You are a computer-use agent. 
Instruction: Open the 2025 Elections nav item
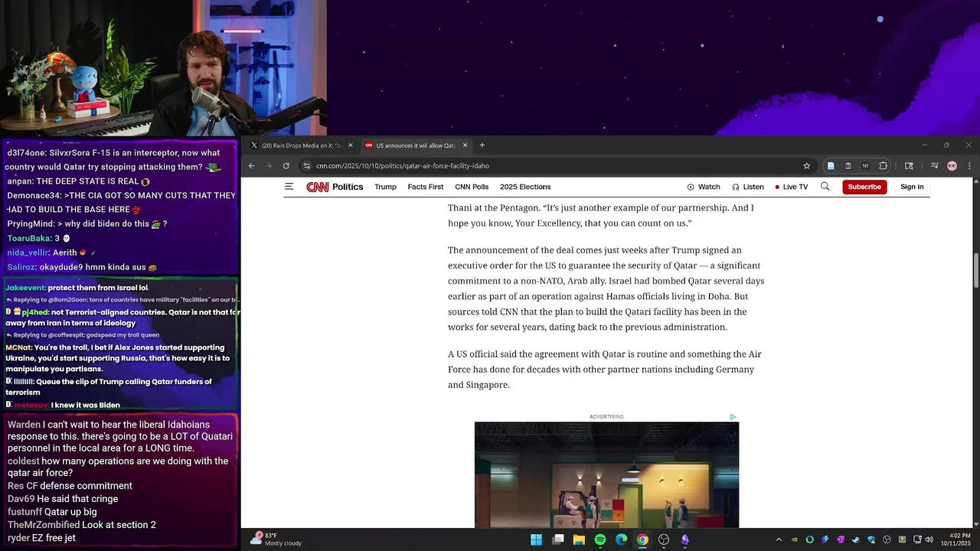pyautogui.click(x=525, y=187)
